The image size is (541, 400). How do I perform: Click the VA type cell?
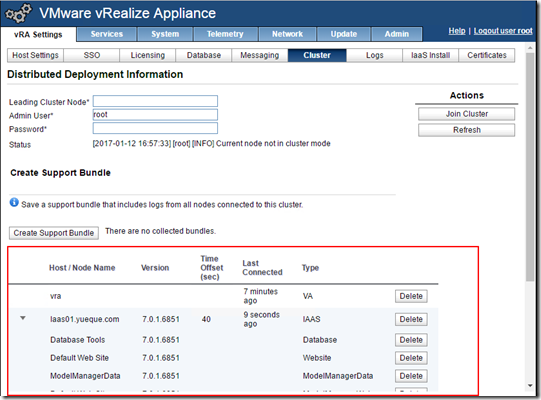(x=308, y=296)
